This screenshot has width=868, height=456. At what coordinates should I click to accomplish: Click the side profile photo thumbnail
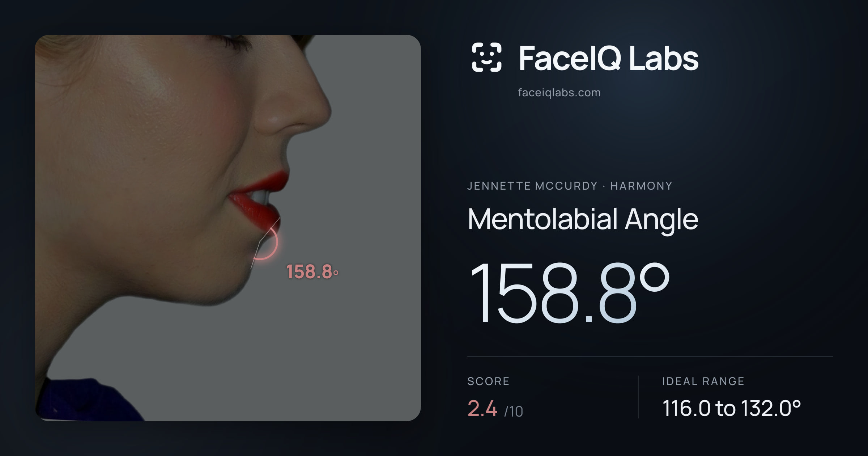(x=228, y=228)
